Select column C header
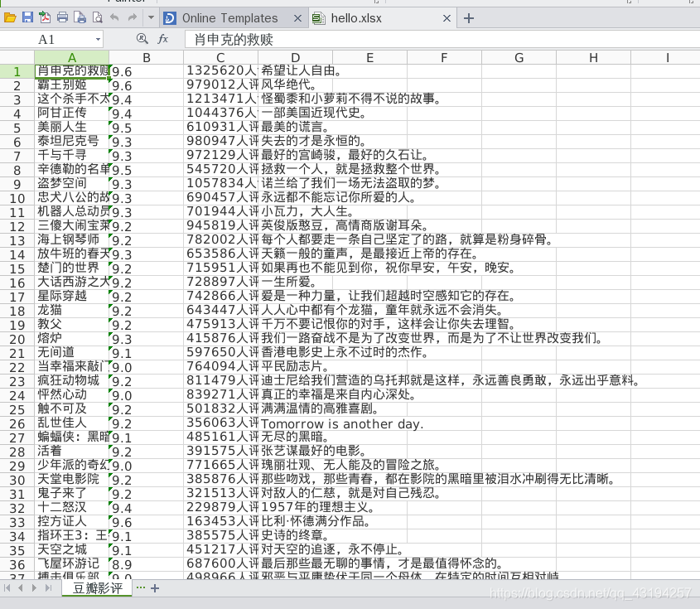 [220, 58]
